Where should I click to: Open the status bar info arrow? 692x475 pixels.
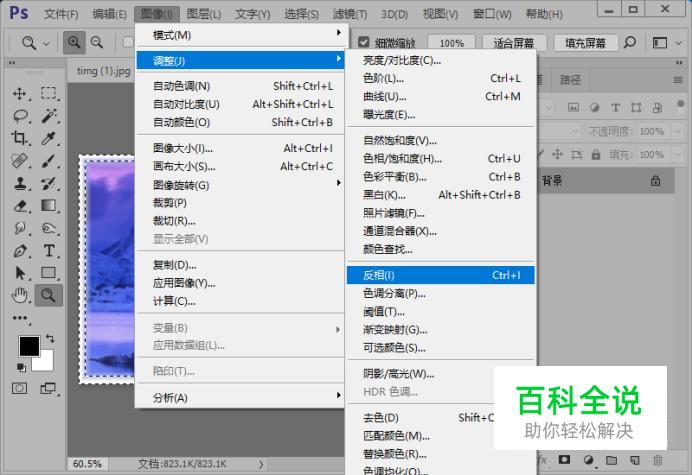coord(261,464)
